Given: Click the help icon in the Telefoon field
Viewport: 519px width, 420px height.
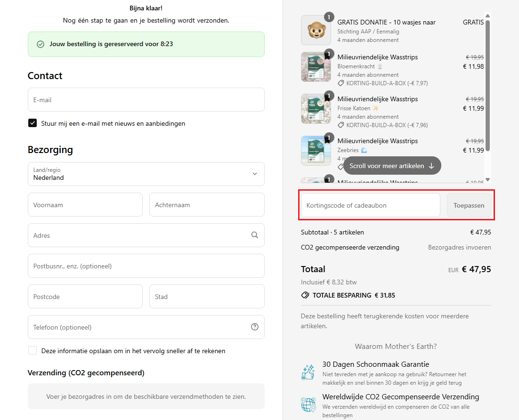Looking at the screenshot, I should point(255,327).
